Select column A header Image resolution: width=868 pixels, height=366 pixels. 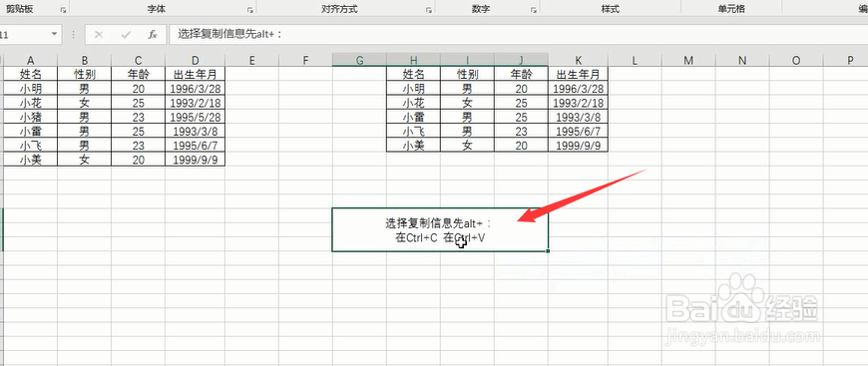(31, 61)
